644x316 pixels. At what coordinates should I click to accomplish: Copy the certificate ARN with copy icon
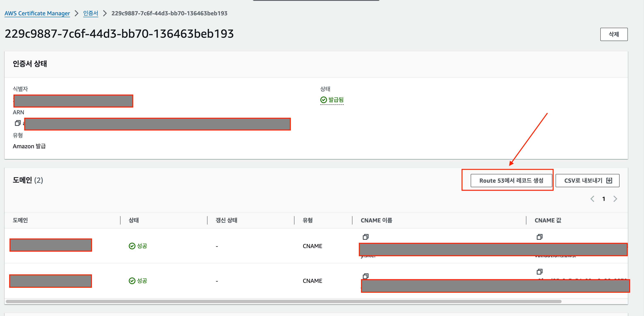(18, 123)
